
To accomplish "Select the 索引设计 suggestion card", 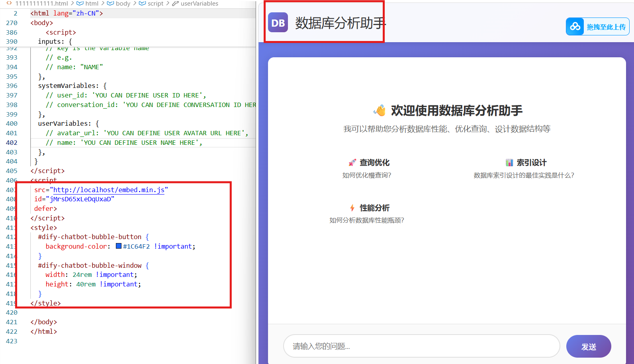I will 524,168.
